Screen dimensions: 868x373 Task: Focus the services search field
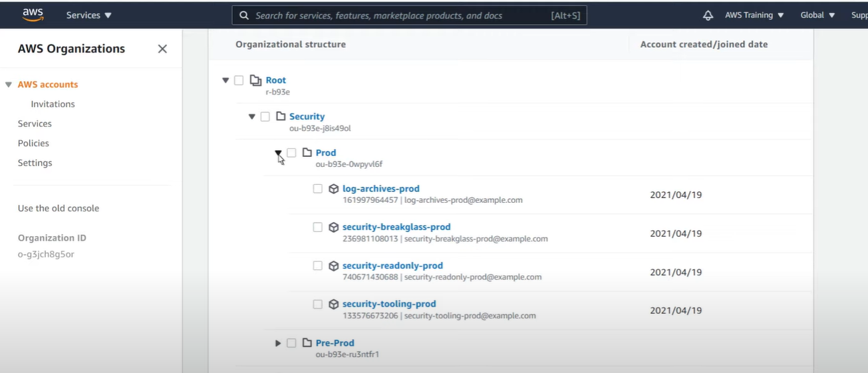pyautogui.click(x=409, y=15)
